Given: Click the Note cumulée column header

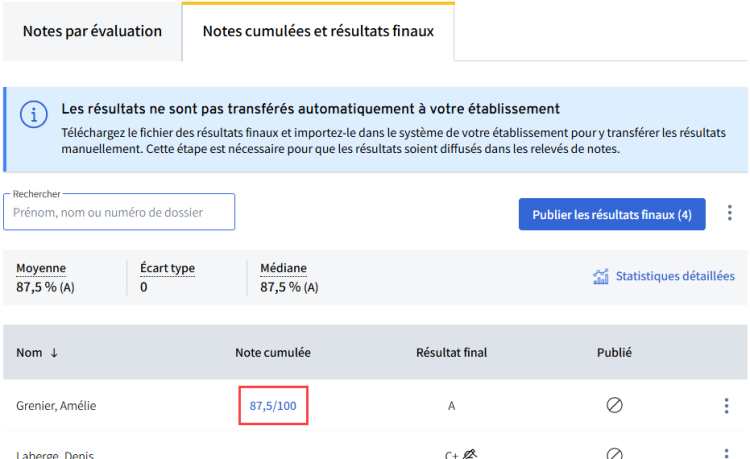Looking at the screenshot, I should [273, 353].
